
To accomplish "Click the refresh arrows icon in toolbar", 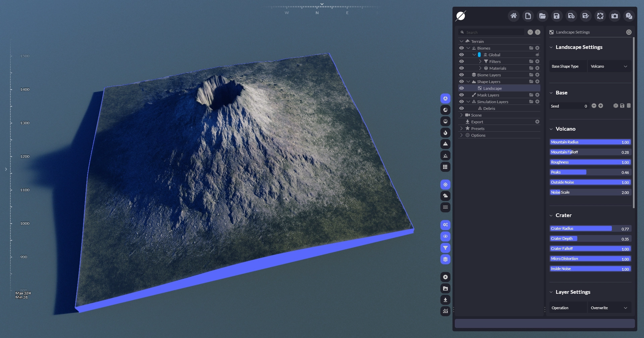I will click(x=600, y=16).
